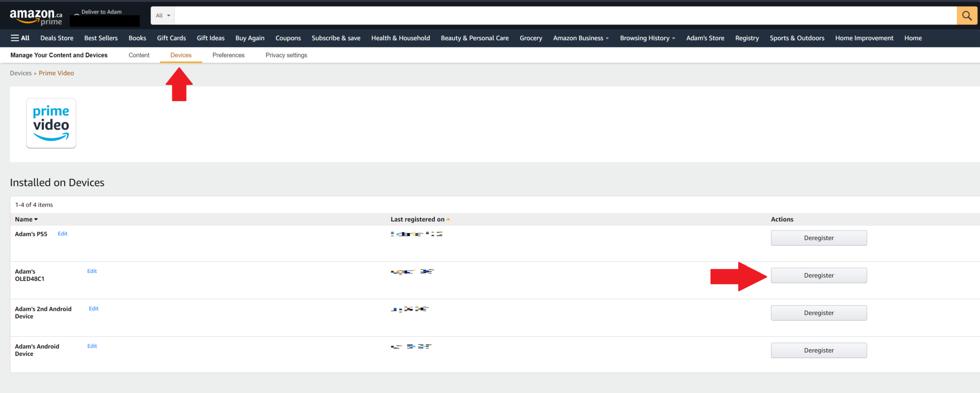Visit Adam's Store
This screenshot has width=980, height=393.
point(705,38)
